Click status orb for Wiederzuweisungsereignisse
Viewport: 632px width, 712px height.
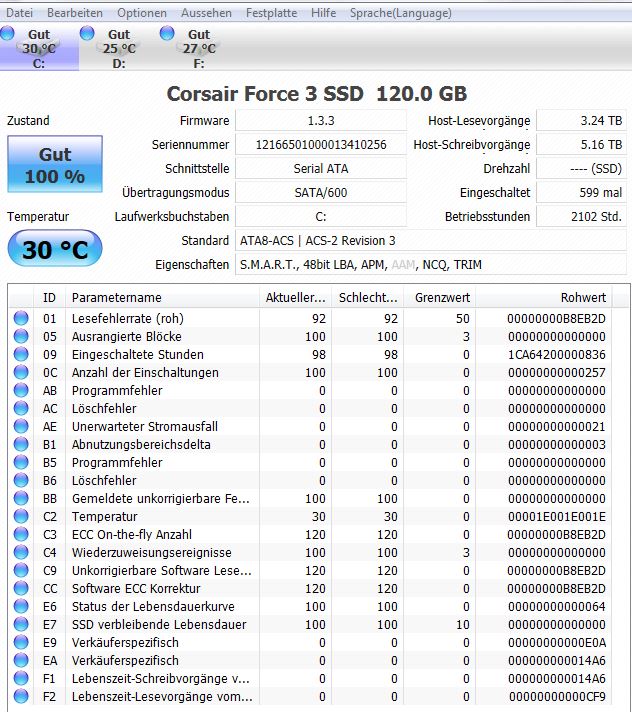click(x=21, y=552)
